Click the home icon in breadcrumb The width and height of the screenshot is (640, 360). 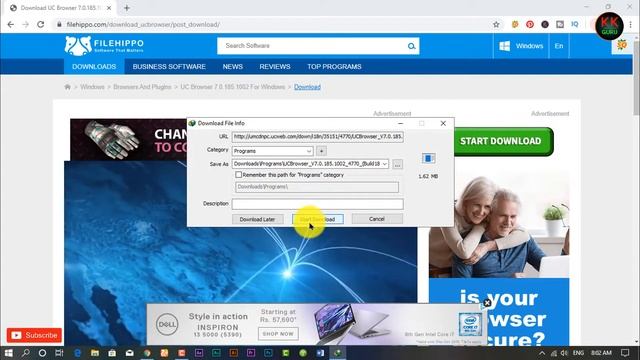point(67,87)
